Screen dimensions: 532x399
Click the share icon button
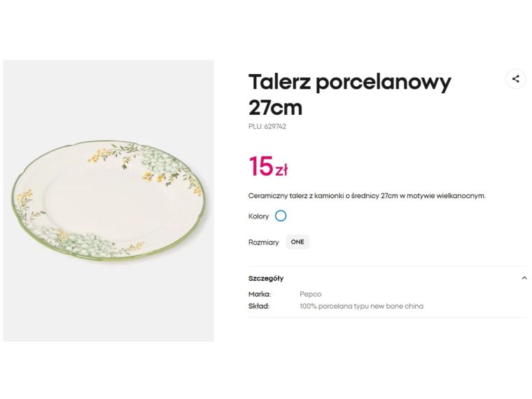coord(515,79)
